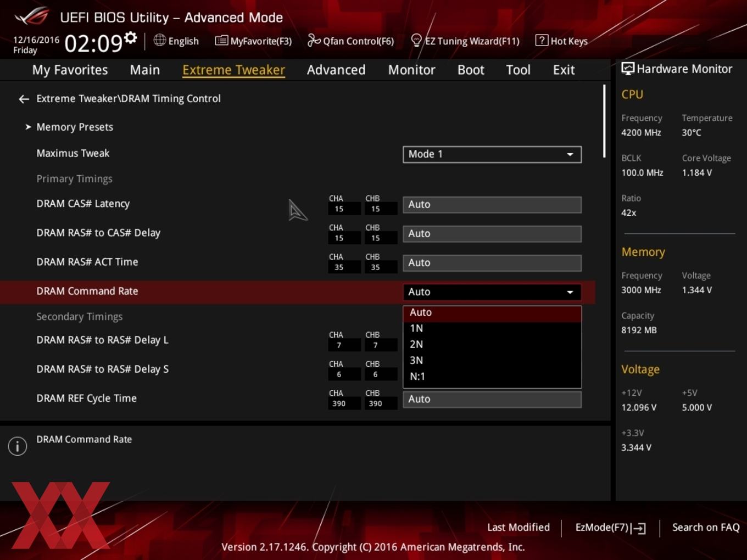The height and width of the screenshot is (560, 747).
Task: Click the Last Modified button
Action: (518, 527)
